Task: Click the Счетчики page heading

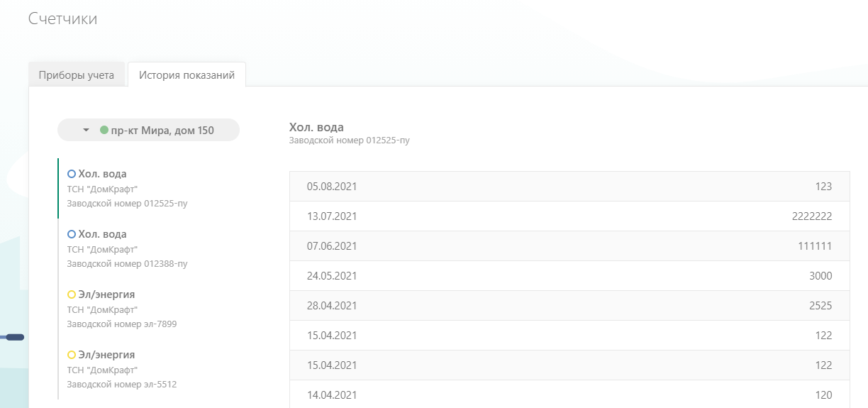Action: point(62,19)
